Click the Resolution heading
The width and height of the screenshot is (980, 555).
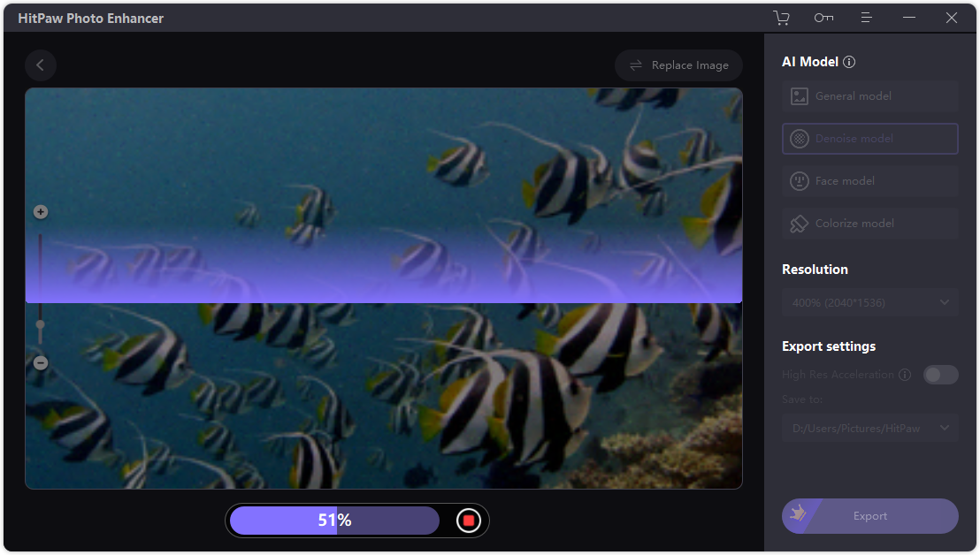point(815,270)
